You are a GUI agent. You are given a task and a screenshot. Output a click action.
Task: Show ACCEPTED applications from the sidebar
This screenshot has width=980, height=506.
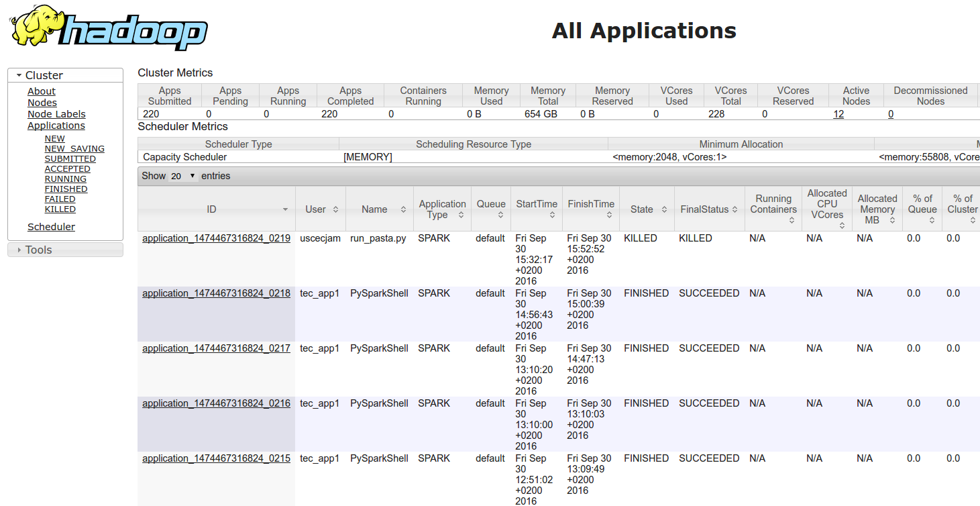coord(68,169)
